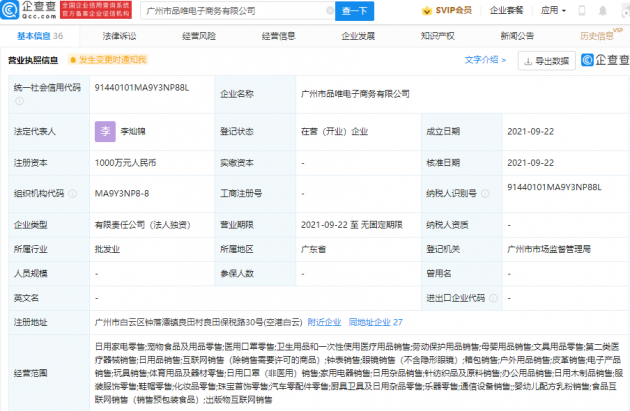Open the 同地址企业 27 link
The width and height of the screenshot is (630, 411).
tap(375, 322)
